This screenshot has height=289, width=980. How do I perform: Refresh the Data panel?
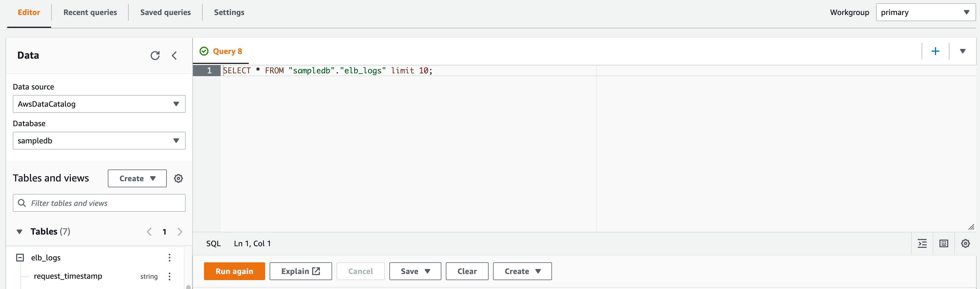[x=155, y=56]
